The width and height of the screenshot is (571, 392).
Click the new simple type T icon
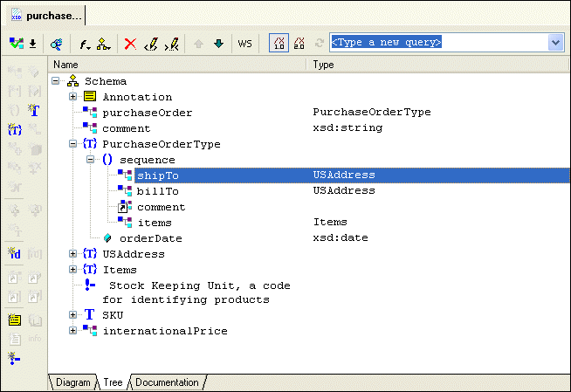point(33,110)
